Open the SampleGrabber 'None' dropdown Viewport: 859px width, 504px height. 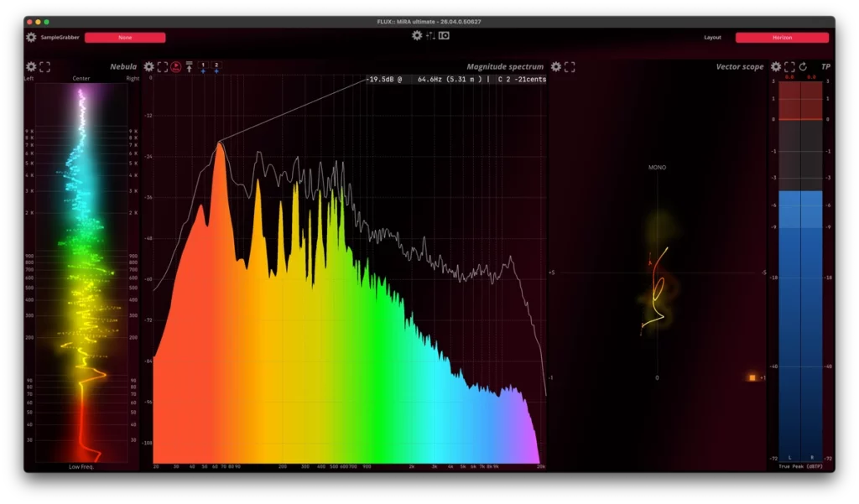point(125,37)
